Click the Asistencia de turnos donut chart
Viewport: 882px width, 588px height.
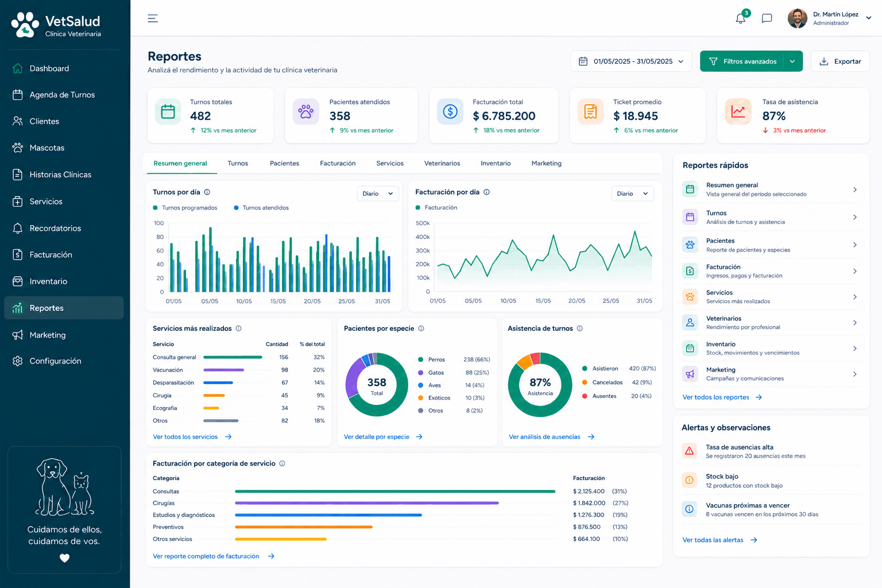pyautogui.click(x=540, y=385)
